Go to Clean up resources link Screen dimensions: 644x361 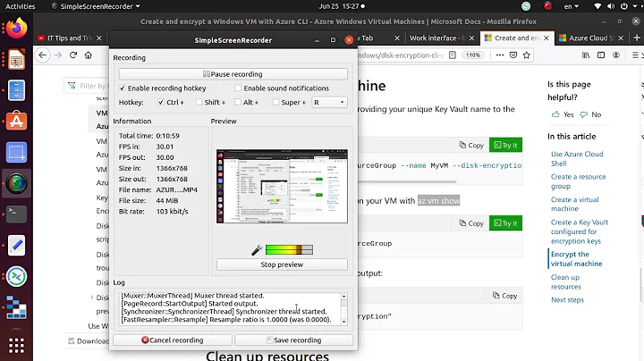click(x=566, y=281)
